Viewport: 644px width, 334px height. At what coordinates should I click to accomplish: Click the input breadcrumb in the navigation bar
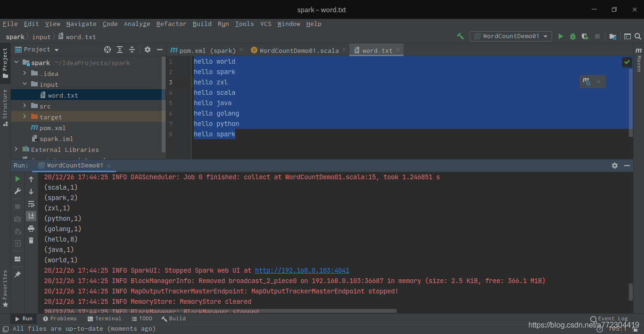pyautogui.click(x=41, y=37)
